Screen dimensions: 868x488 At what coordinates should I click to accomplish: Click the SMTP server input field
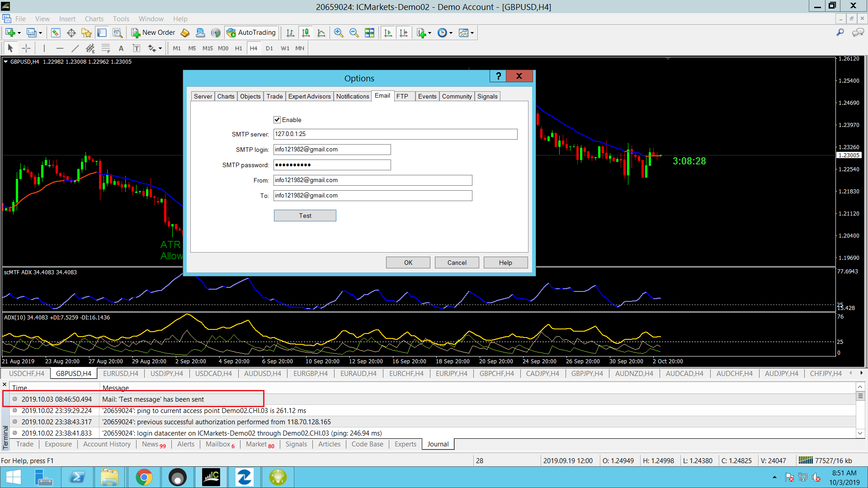point(395,134)
